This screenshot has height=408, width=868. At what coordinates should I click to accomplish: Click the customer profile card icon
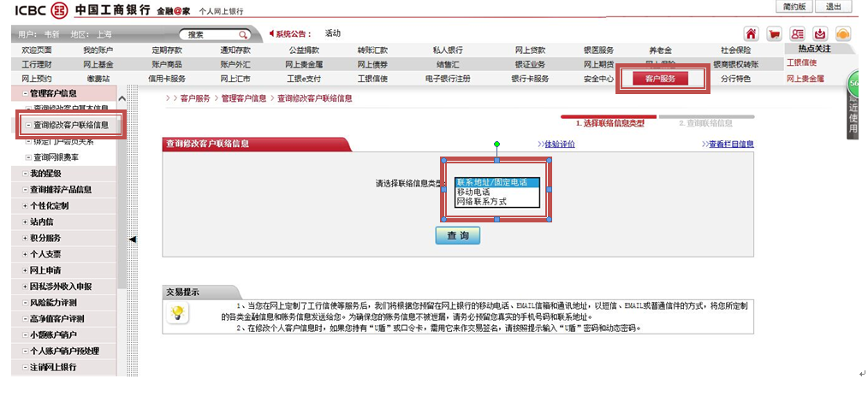tap(797, 34)
